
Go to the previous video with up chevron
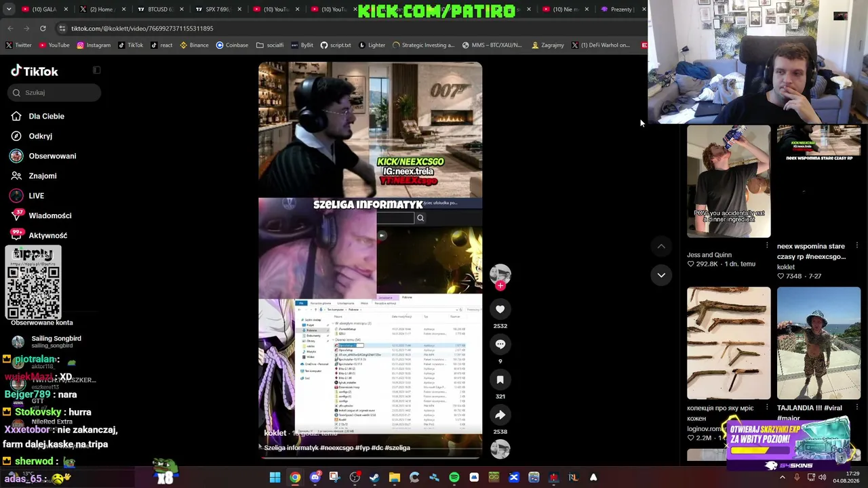coord(661,246)
